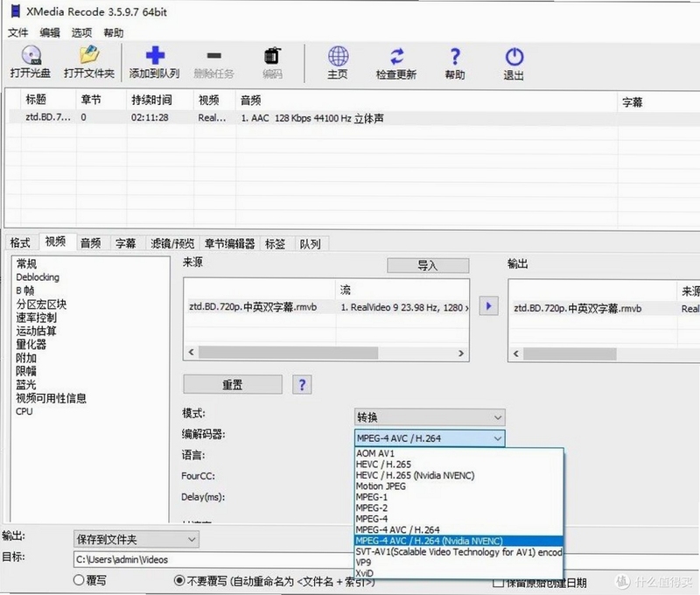Select 速率控制 in the settings list
The width and height of the screenshot is (700, 595).
point(36,318)
